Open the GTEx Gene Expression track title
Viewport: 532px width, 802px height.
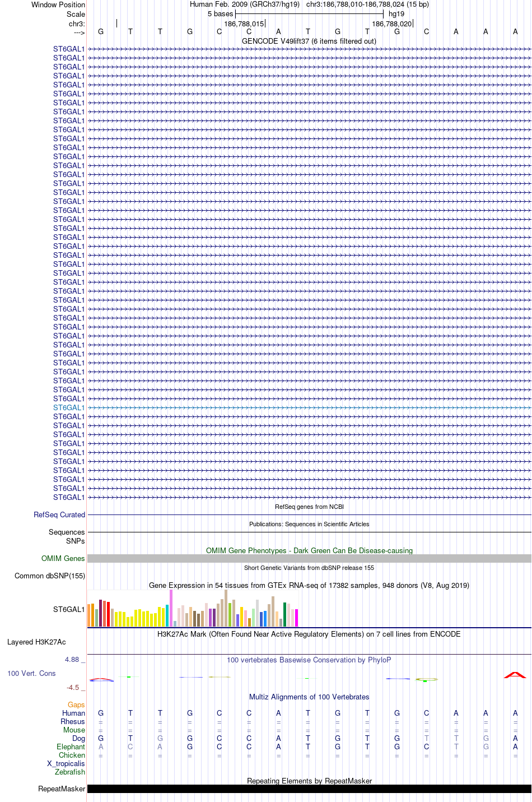(309, 585)
